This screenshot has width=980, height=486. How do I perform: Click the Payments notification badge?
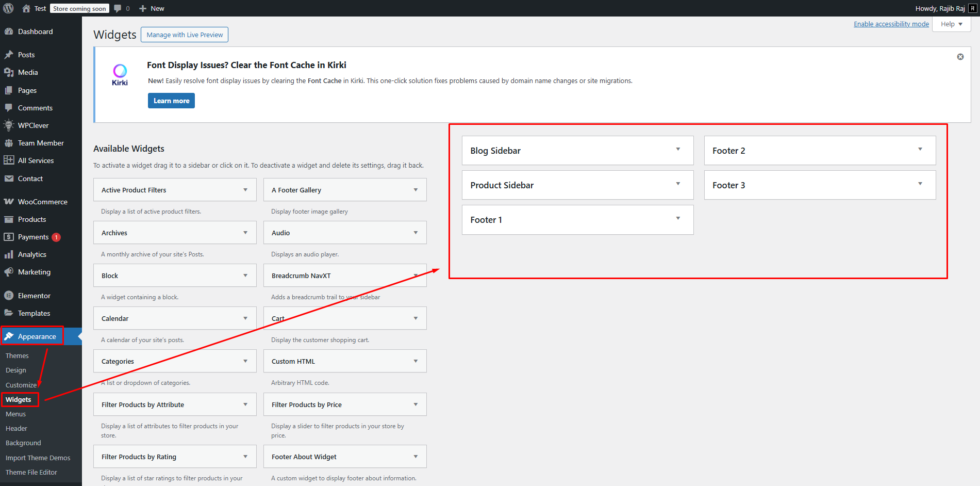[x=56, y=237]
